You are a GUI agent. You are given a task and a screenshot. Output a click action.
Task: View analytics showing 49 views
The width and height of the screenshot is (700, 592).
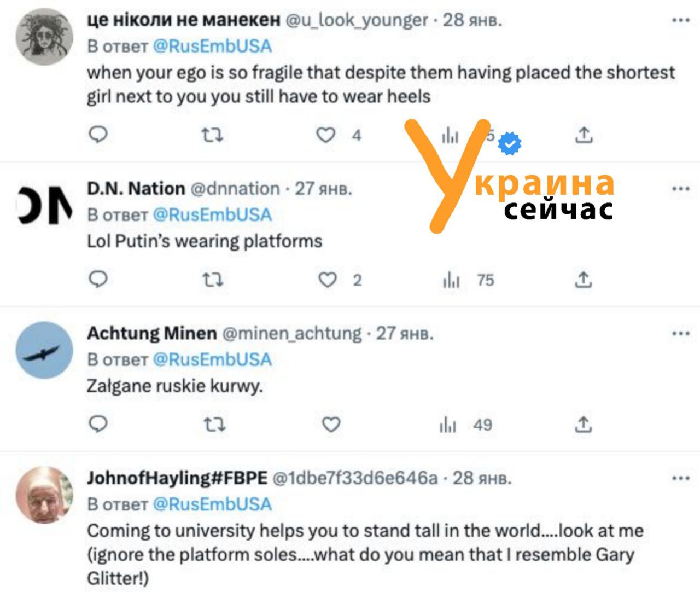(x=466, y=425)
